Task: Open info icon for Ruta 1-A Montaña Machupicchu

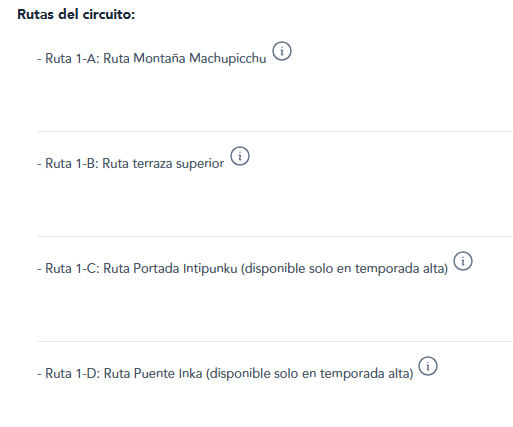Action: [x=282, y=51]
